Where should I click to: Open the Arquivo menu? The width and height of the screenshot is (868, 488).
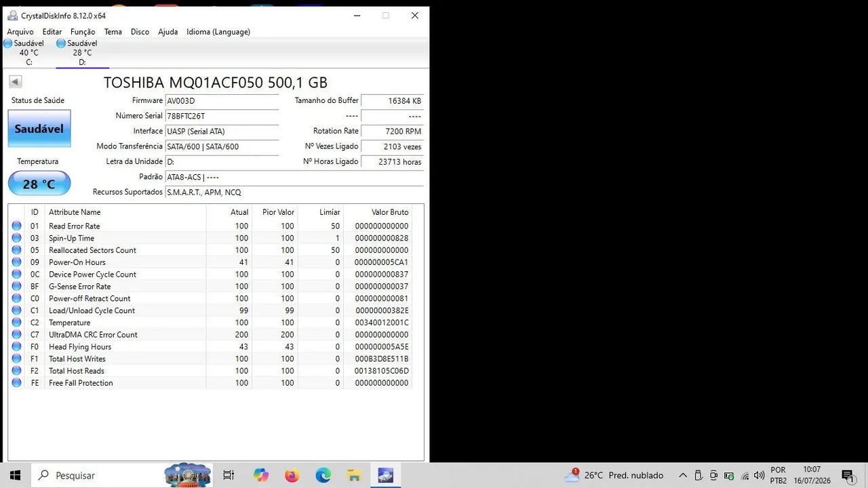pos(20,32)
